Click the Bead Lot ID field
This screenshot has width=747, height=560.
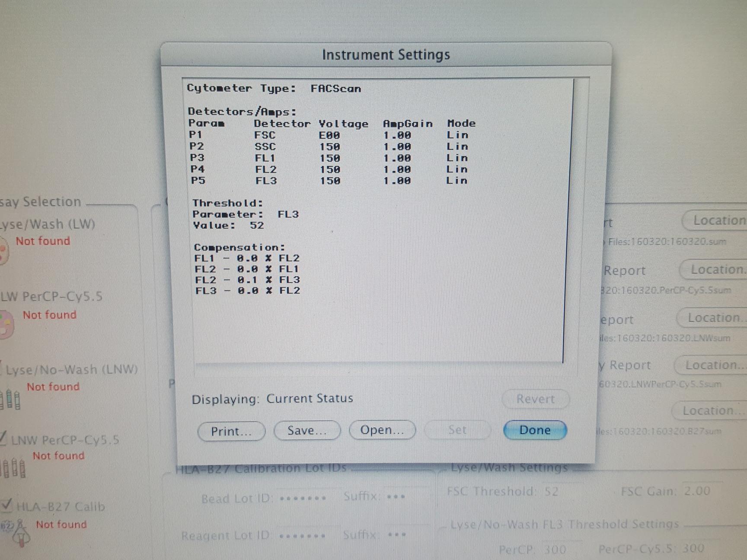point(303,498)
